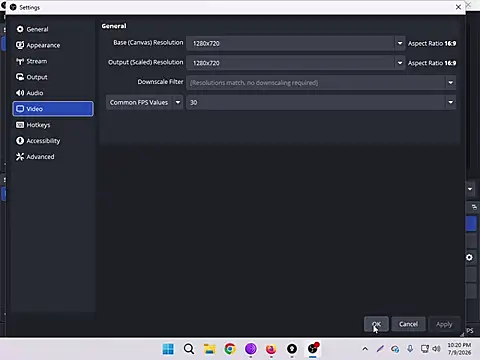Open the network display tray icon
This screenshot has width=480, height=360.
tap(425, 349)
